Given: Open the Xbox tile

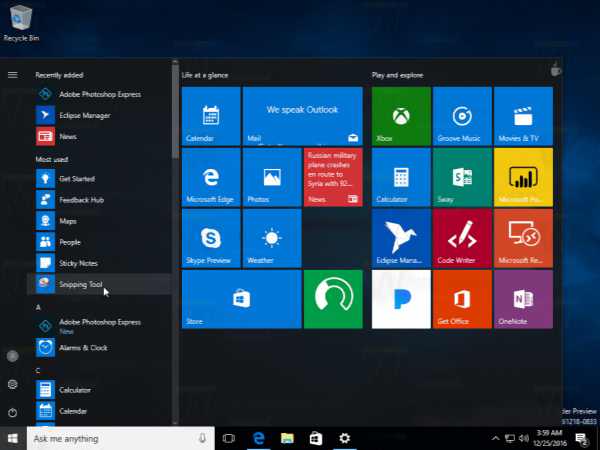Looking at the screenshot, I should pyautogui.click(x=401, y=116).
